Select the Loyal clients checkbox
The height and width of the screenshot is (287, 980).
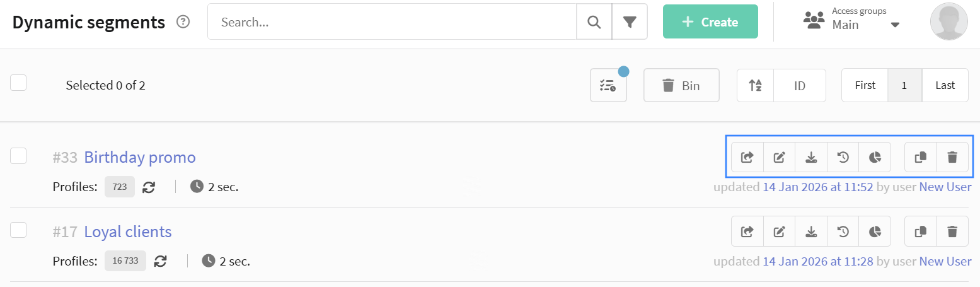(x=18, y=230)
